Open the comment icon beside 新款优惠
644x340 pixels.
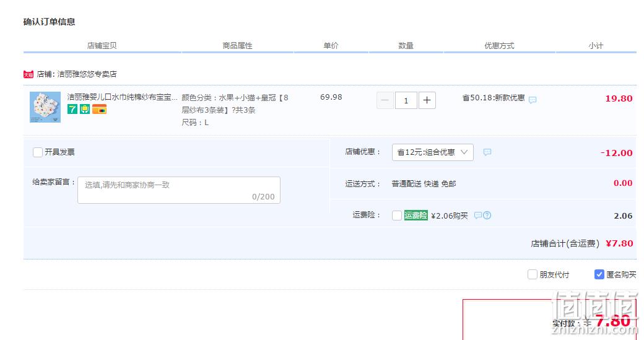pos(533,100)
